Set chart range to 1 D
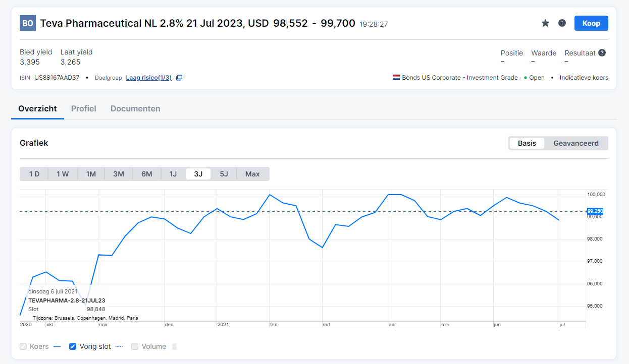This screenshot has height=364, width=629. [x=34, y=174]
